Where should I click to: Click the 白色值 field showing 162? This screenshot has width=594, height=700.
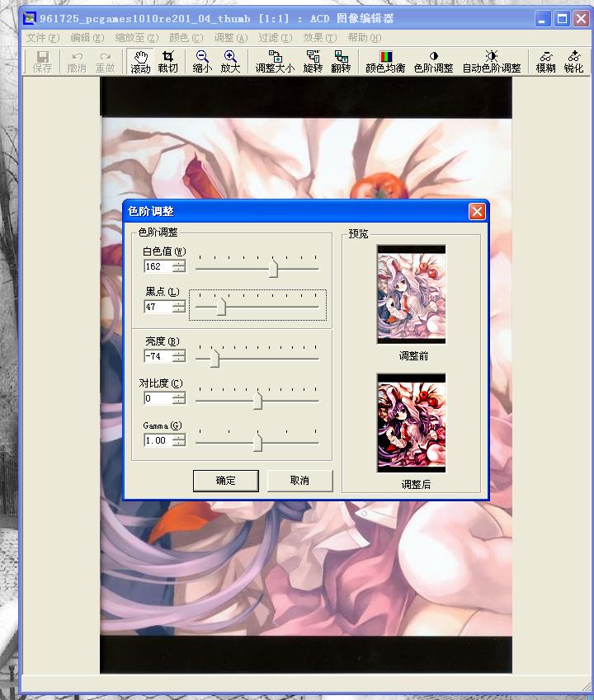[158, 266]
